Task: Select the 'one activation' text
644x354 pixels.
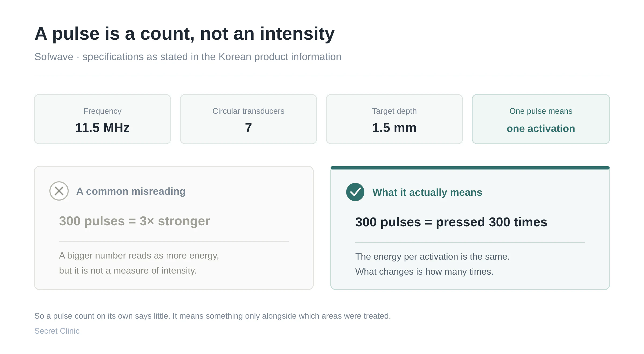Action: pos(541,128)
